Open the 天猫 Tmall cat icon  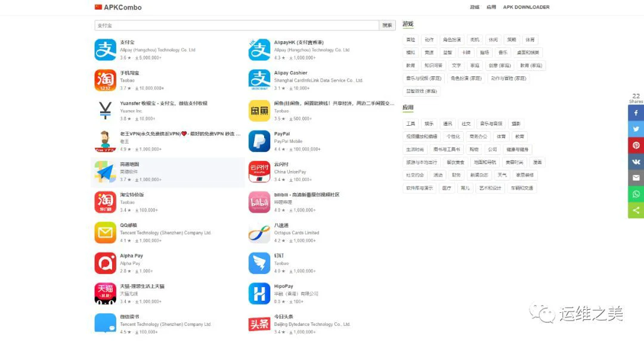105,294
